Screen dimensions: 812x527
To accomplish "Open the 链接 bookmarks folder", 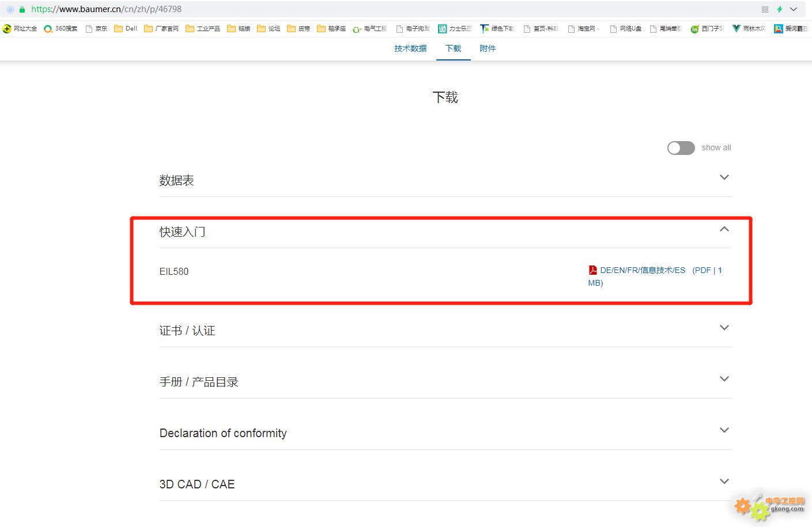I will coord(239,28).
